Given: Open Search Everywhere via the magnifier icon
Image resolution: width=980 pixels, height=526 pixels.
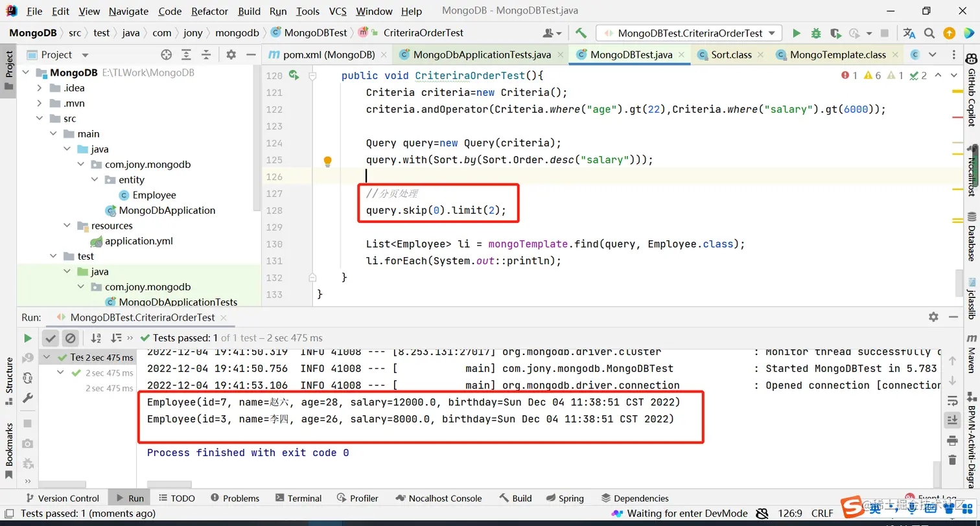Looking at the screenshot, I should point(929,33).
